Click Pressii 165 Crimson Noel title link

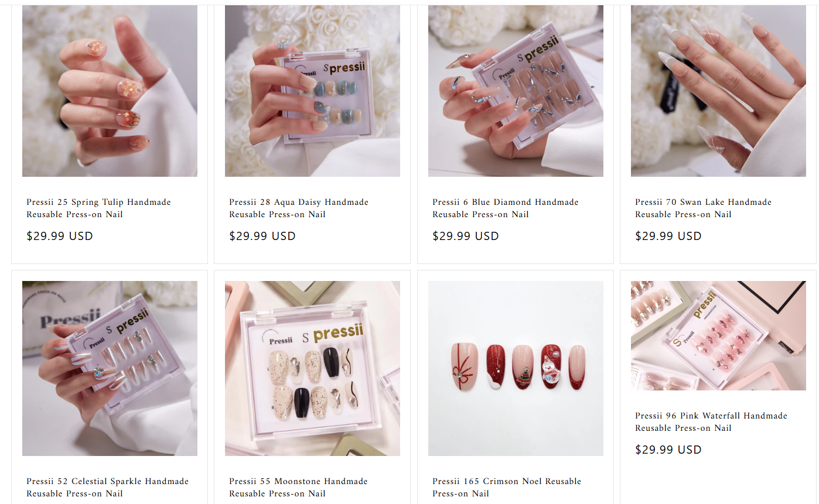click(x=507, y=487)
